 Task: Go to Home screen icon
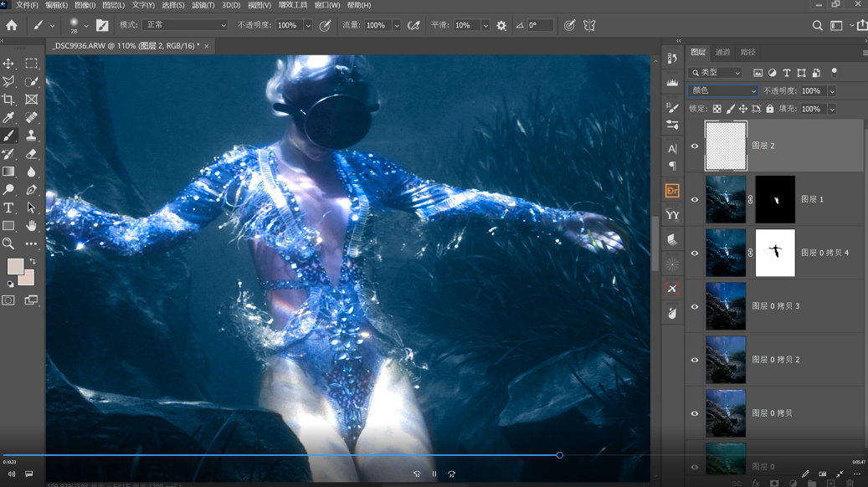12,25
